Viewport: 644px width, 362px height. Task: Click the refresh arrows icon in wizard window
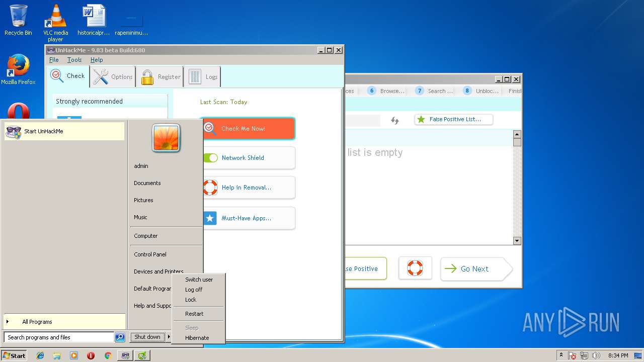395,120
